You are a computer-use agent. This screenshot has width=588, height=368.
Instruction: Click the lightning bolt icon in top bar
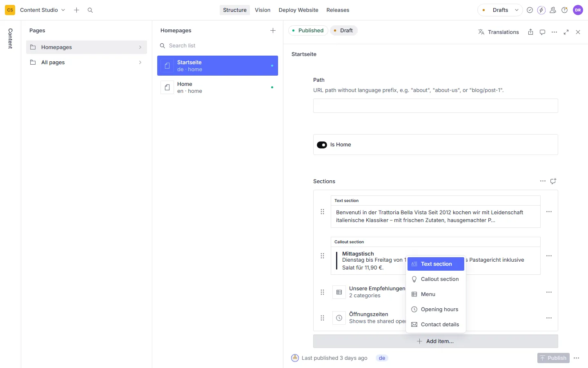coord(541,10)
